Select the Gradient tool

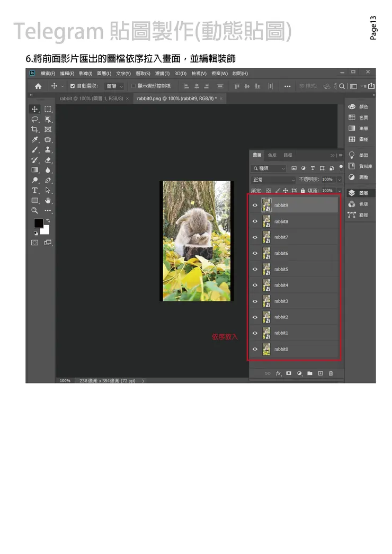(34, 170)
